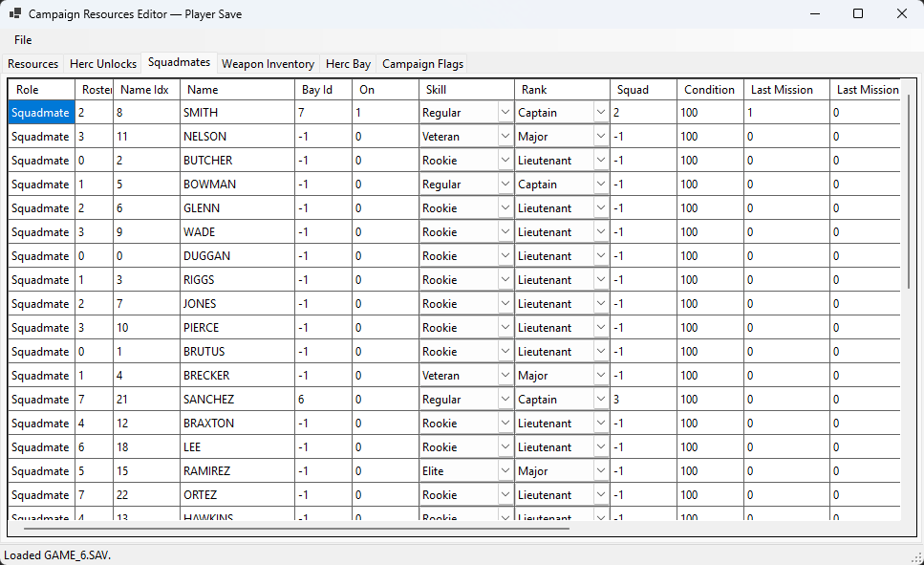The height and width of the screenshot is (565, 924).
Task: Open Rank dropdown for RAMIREZ
Action: pos(600,470)
